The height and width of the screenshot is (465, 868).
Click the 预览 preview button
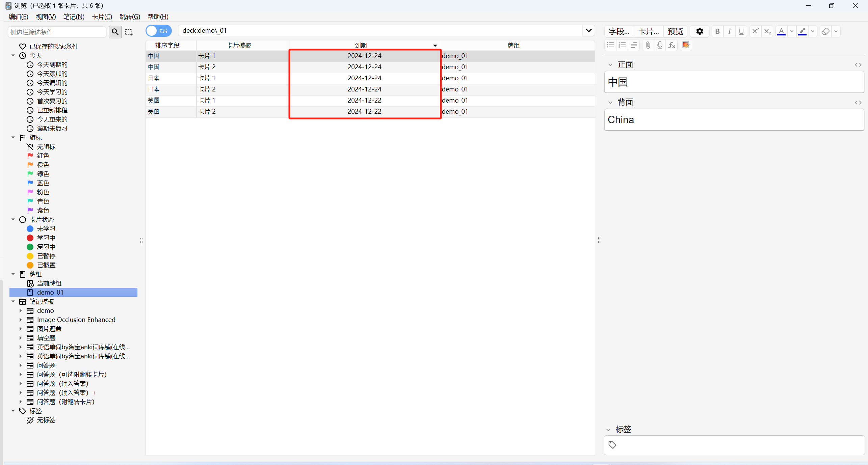click(675, 31)
